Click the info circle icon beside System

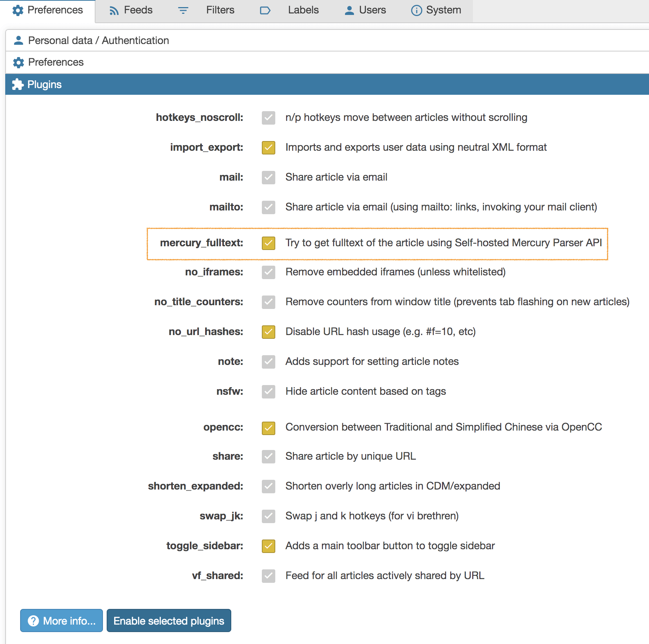416,10
